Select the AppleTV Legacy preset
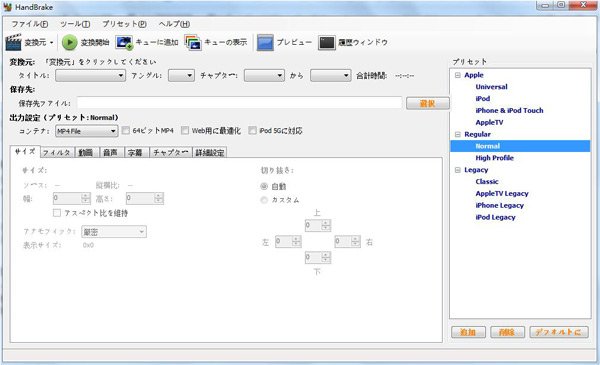 (502, 194)
